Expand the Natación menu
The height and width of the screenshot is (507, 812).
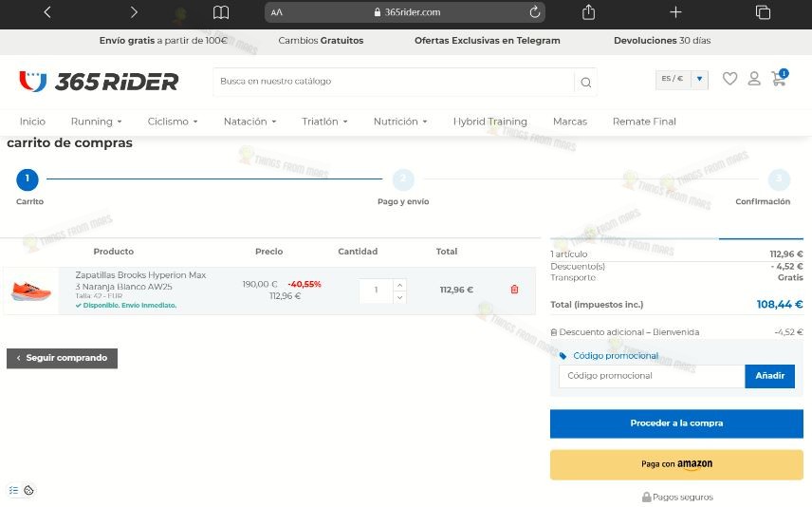pos(250,122)
